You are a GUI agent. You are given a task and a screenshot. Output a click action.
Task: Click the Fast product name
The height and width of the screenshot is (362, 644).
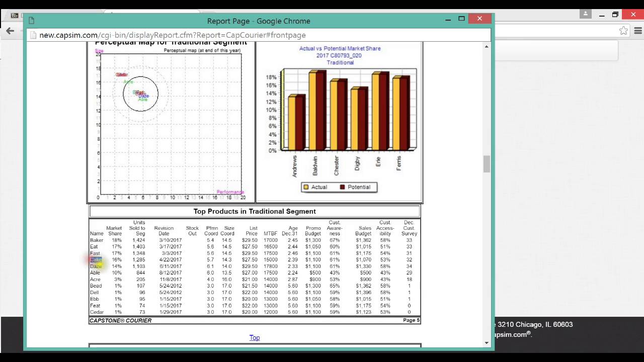[95, 253]
